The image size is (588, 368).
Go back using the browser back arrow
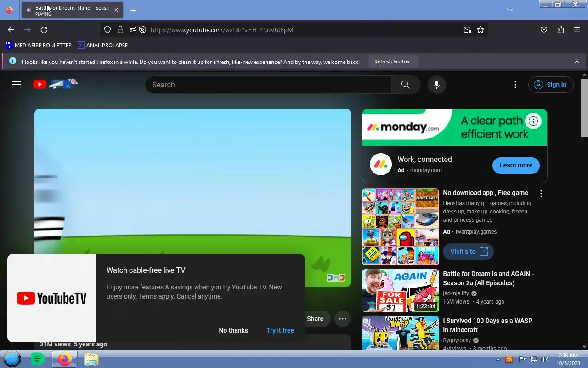click(x=11, y=30)
